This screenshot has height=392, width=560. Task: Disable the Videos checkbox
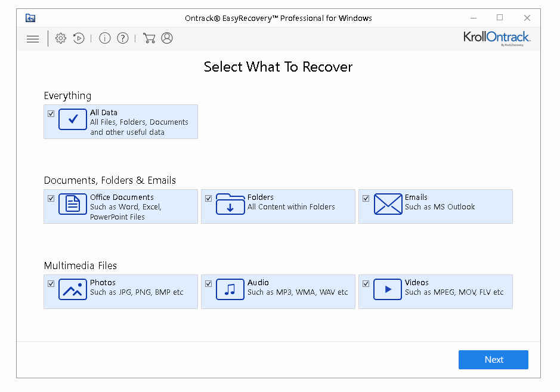pos(366,283)
